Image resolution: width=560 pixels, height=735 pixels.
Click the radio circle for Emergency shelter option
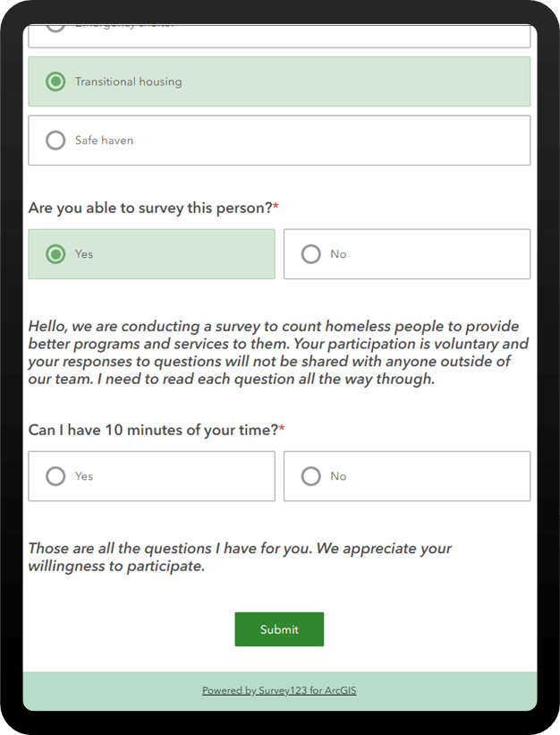tap(55, 22)
